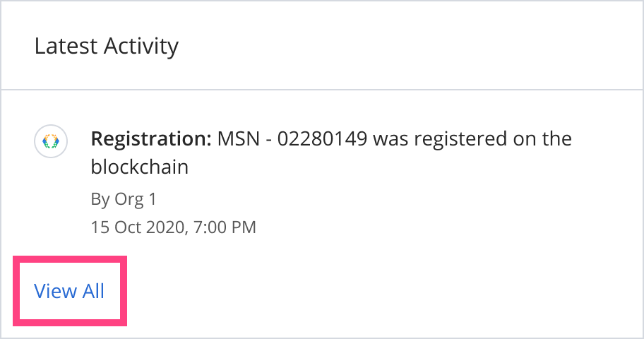The height and width of the screenshot is (339, 644).
Task: Select the MSN - 02280149 serial number
Action: pos(292,139)
